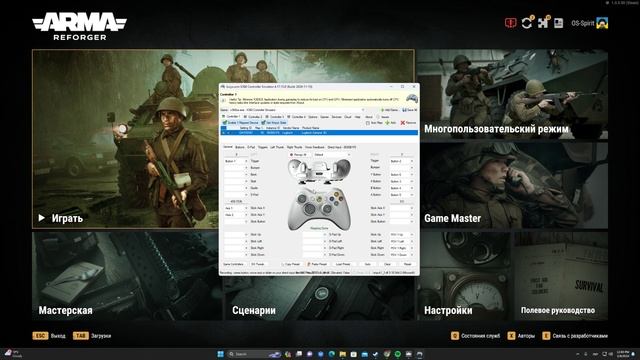Click the green plus Add device button
Image resolution: width=640 pixels, height=360 pixels.
coord(391,123)
